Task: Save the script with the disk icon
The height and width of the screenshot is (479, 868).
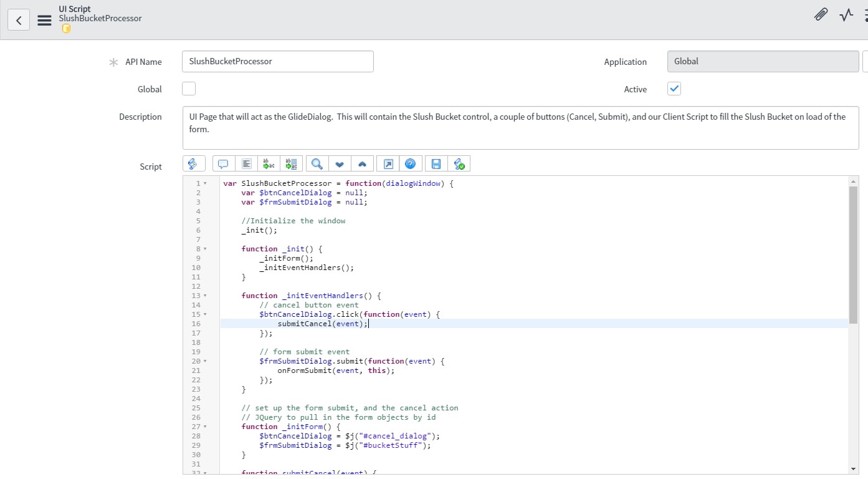Action: (436, 163)
